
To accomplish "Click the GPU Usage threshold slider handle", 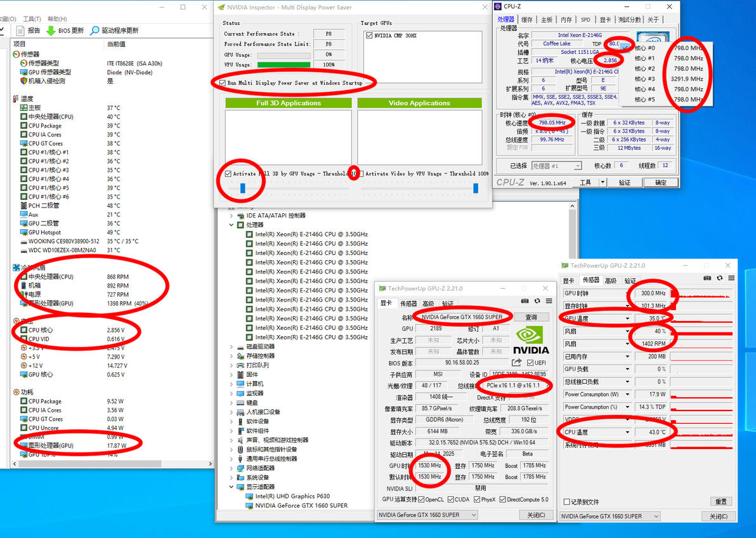I will tap(242, 188).
